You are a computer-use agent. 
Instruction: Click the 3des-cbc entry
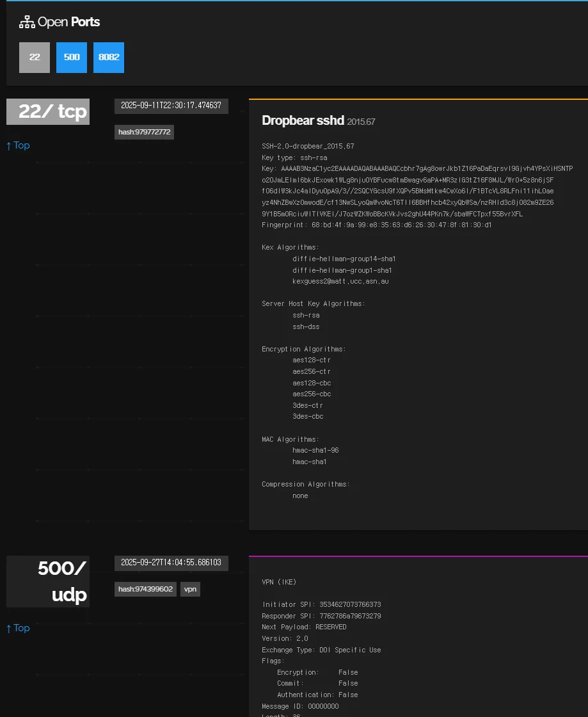tap(308, 416)
